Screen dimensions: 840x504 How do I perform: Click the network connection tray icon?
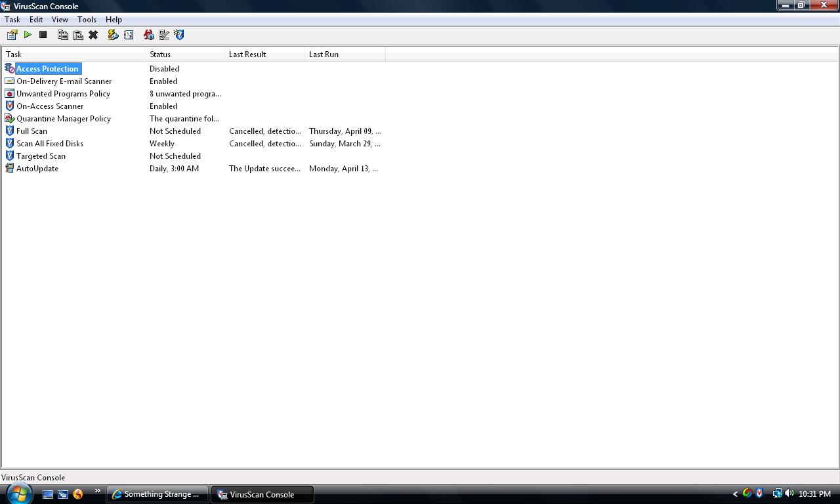pos(777,493)
